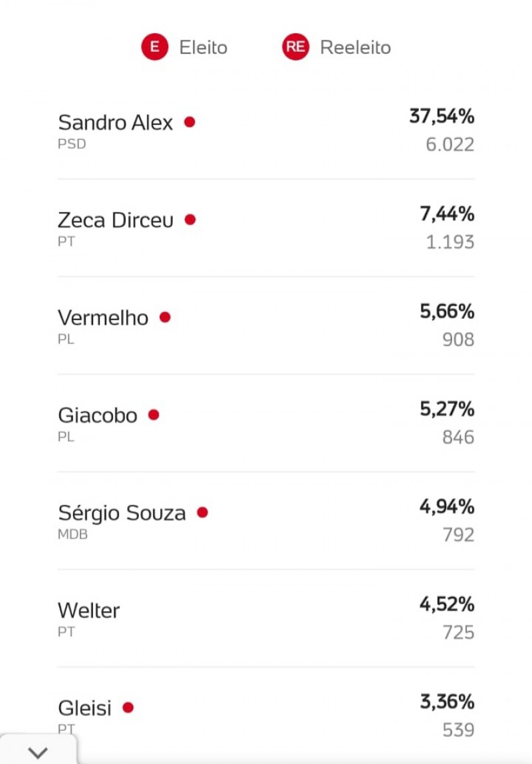Click the red E Eleito legend icon
Viewport: 532px width, 764px height.
pos(155,47)
